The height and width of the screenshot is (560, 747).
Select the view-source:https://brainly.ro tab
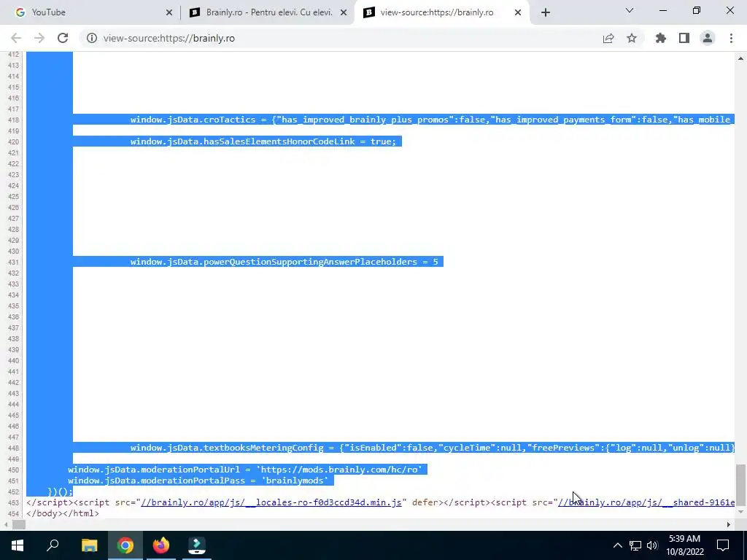tap(441, 12)
